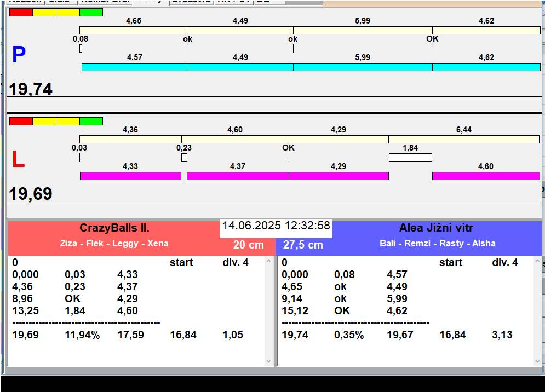
Task: Click the right panel div. 4 column header
Action: coord(505,262)
